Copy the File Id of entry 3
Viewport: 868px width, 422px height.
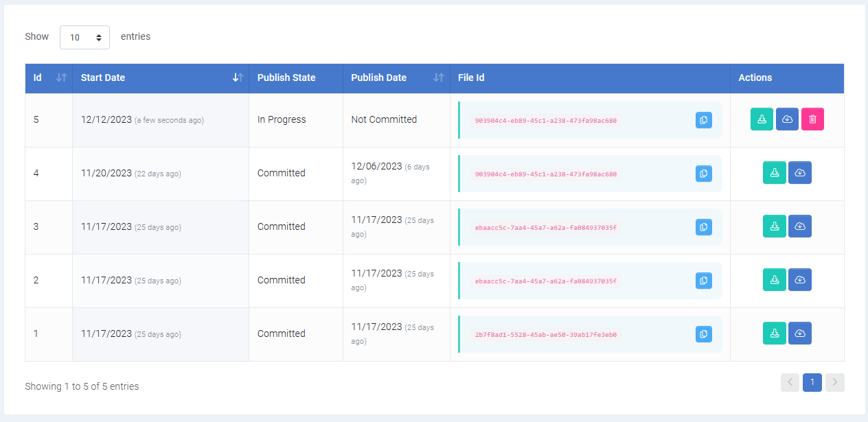703,227
